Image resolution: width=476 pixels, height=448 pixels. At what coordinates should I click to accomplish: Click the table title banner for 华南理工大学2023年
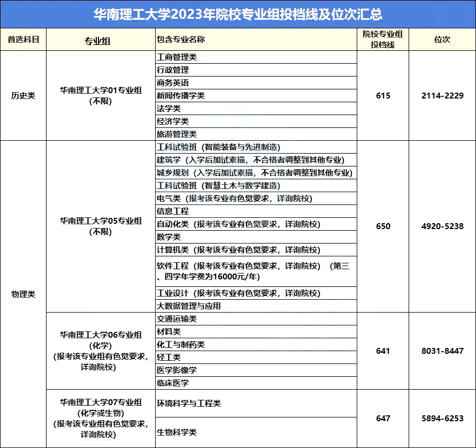(x=238, y=14)
